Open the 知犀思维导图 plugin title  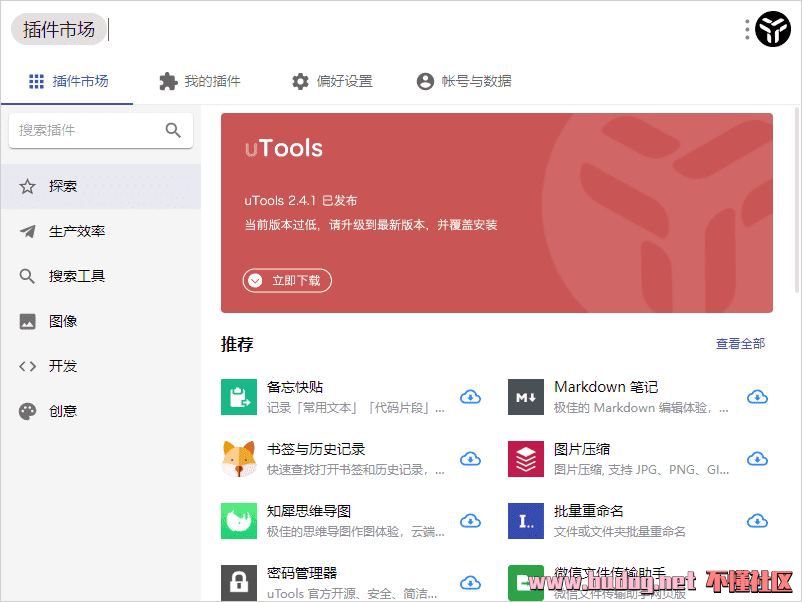click(309, 511)
